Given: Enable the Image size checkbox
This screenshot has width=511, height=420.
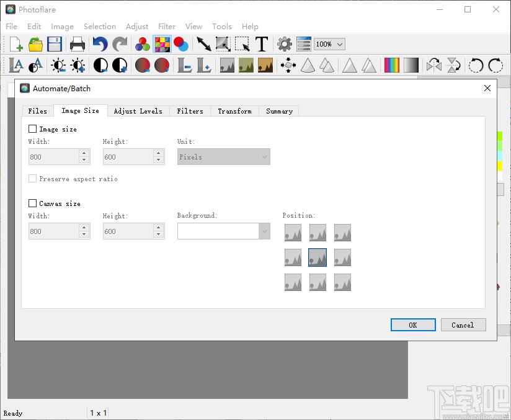Looking at the screenshot, I should coord(33,129).
